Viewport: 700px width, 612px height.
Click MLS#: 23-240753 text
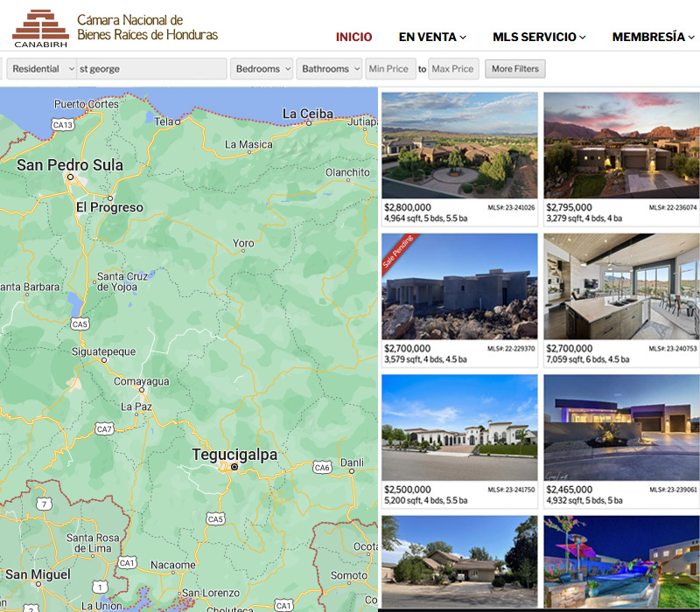[673, 348]
